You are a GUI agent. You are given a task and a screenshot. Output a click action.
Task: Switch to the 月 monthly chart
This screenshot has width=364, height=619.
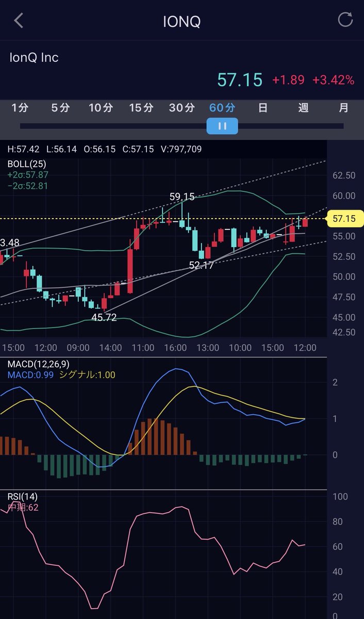(344, 108)
